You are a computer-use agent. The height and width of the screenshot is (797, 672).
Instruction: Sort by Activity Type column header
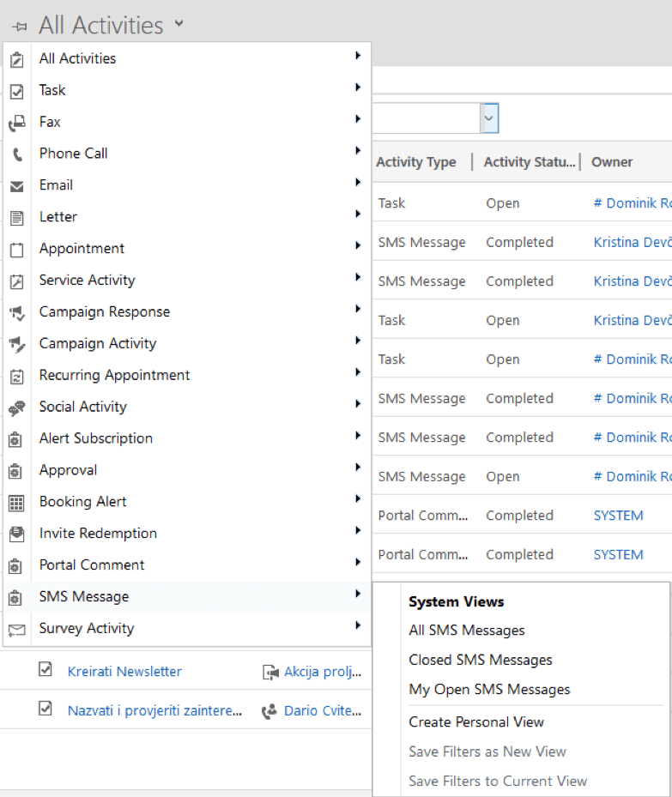tap(416, 162)
